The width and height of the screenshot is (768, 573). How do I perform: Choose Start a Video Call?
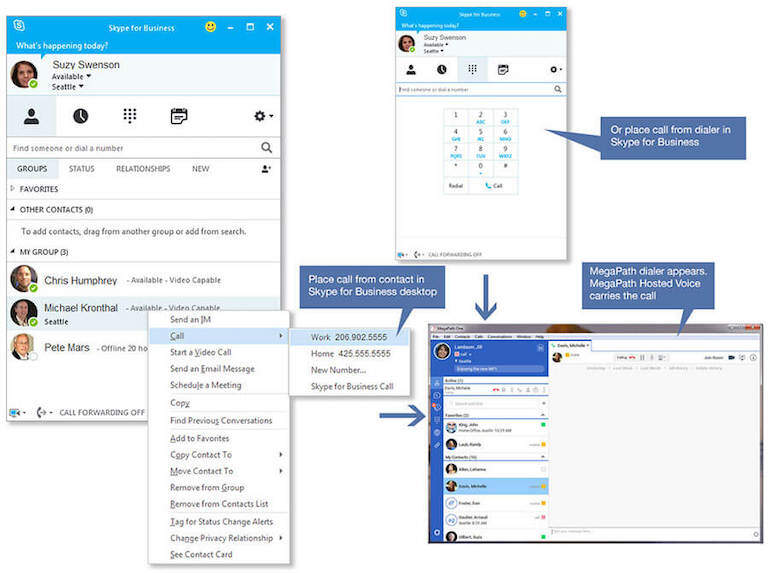point(200,352)
